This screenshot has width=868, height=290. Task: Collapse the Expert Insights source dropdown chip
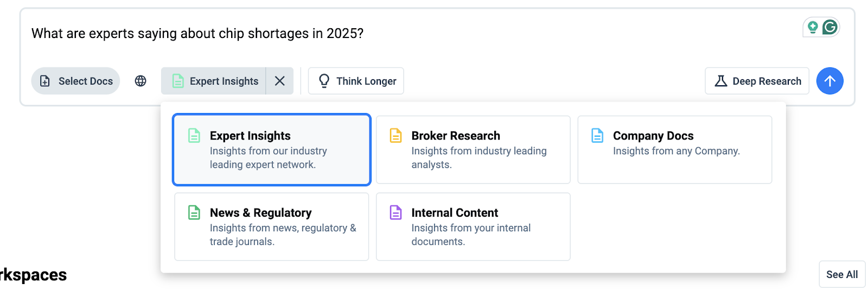click(214, 81)
